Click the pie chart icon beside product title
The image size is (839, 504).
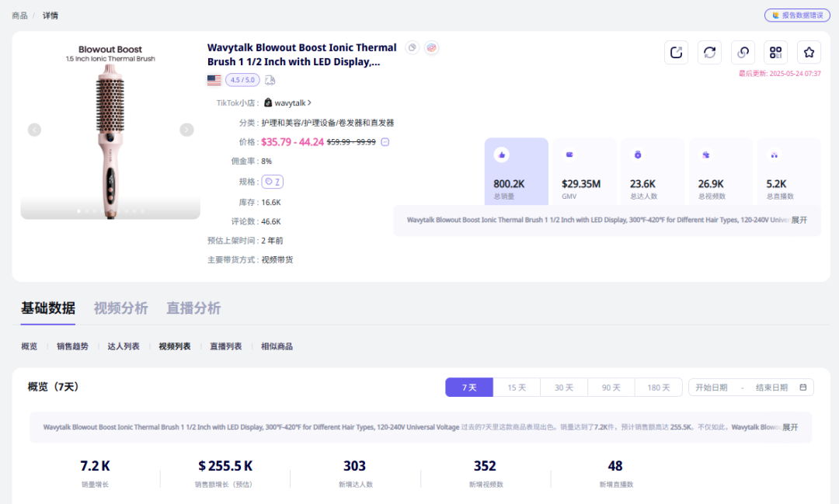coord(412,47)
